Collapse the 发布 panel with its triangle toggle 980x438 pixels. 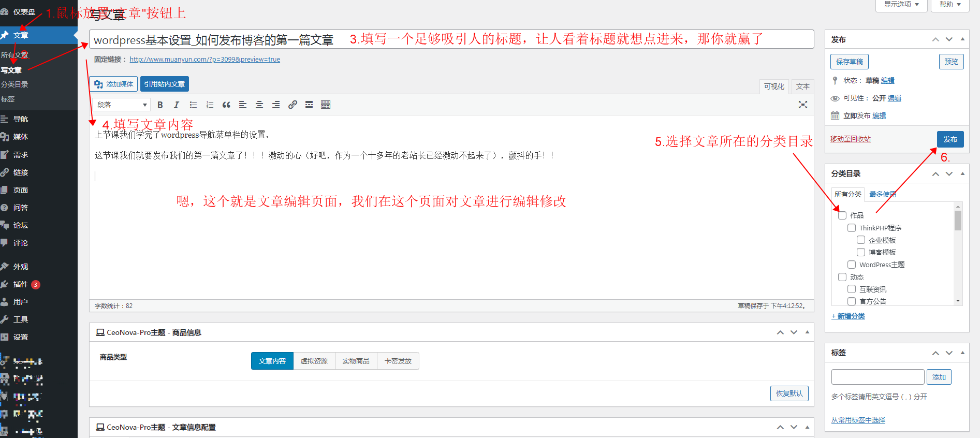coord(962,39)
